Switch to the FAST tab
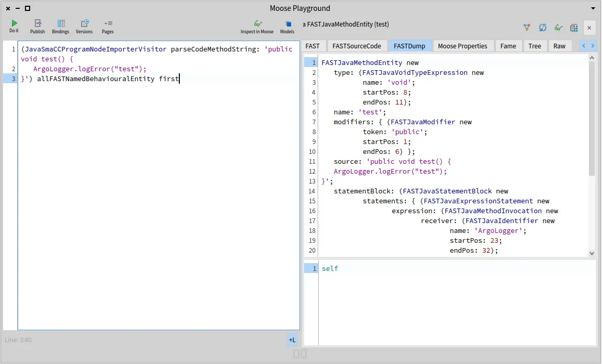The height and width of the screenshot is (364, 602). (x=312, y=46)
